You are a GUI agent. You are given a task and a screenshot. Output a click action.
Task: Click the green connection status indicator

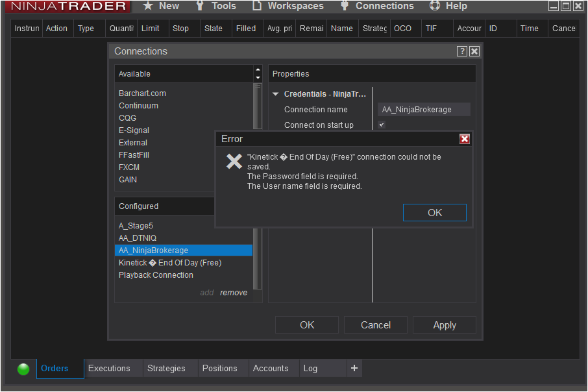click(23, 369)
